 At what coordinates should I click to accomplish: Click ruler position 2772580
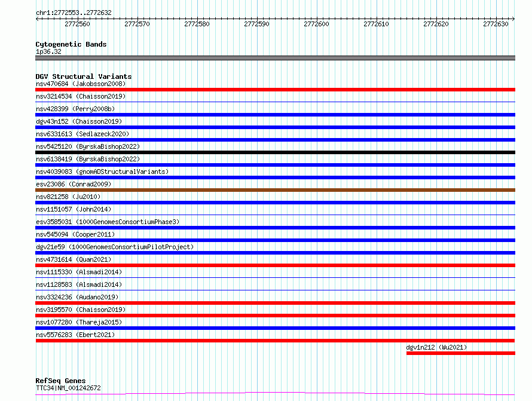tap(197, 24)
